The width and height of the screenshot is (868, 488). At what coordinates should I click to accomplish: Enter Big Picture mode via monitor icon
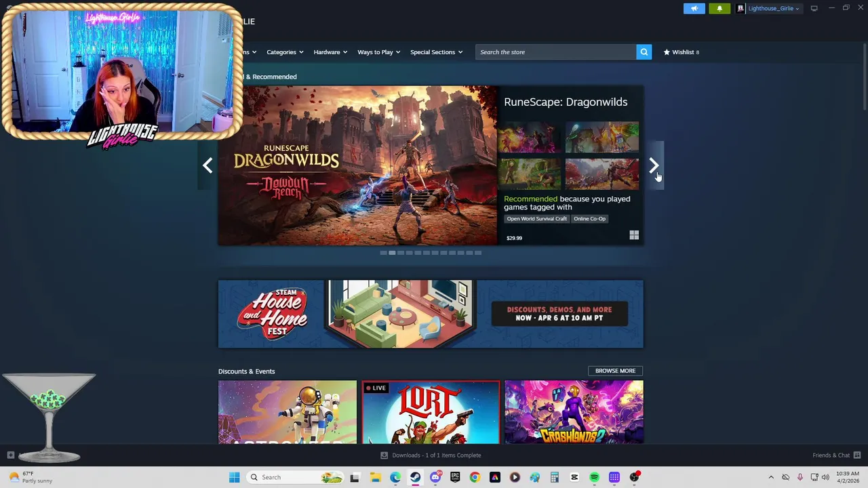coord(814,8)
